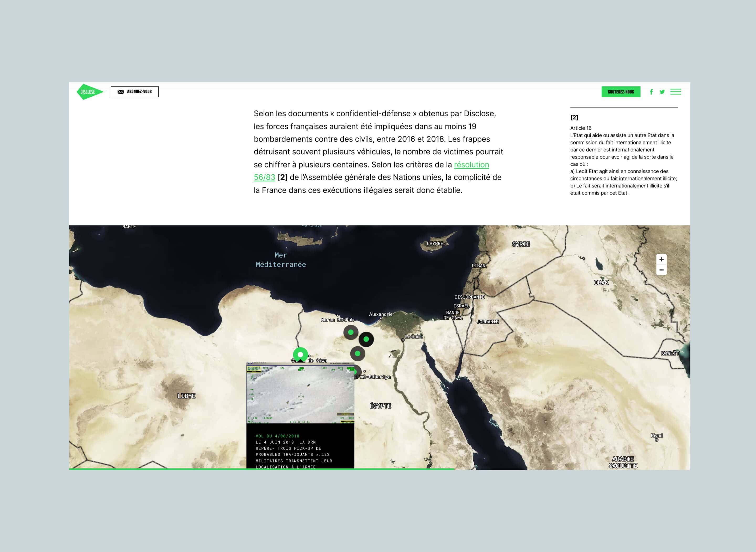This screenshot has width=756, height=552.
Task: Click the Disclose logo
Action: pos(91,92)
